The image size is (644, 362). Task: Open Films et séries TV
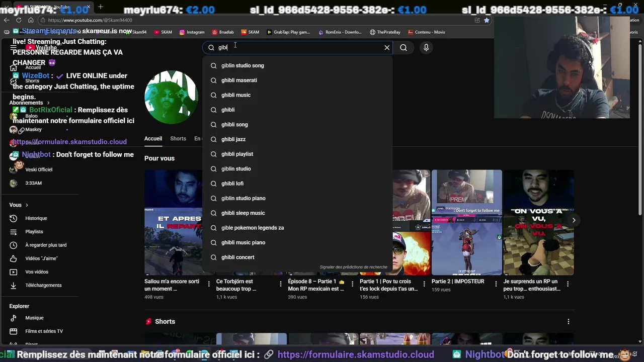pyautogui.click(x=44, y=331)
